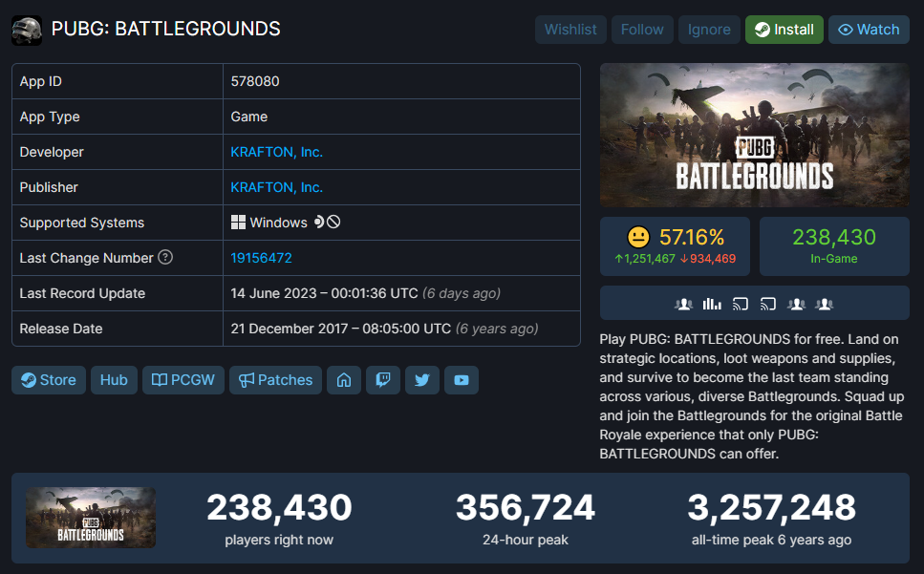Image resolution: width=924 pixels, height=574 pixels.
Task: Click the Windows logo in Supported Systems
Action: [238, 223]
